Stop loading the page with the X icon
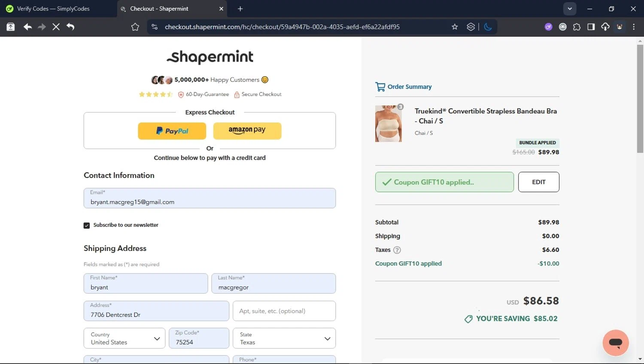Screen dimensions: 644x364 (56, 27)
